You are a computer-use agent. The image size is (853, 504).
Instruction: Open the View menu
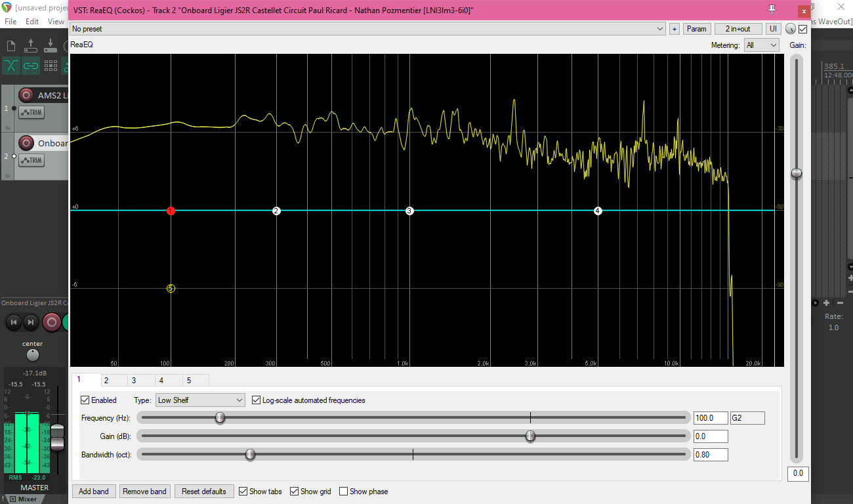point(56,22)
